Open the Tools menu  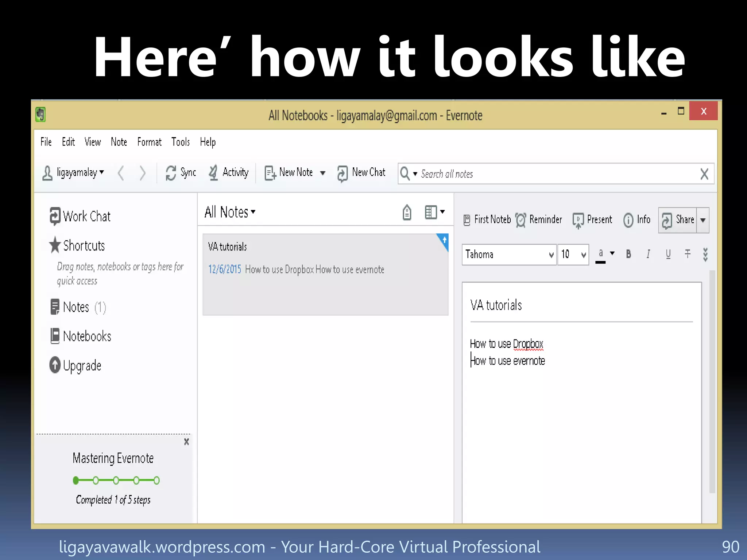181,142
